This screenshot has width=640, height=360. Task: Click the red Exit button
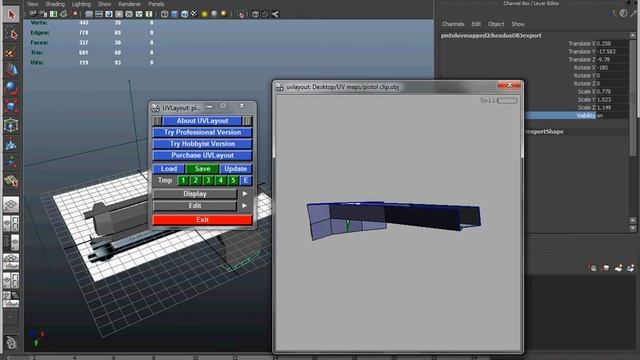pyautogui.click(x=202, y=220)
